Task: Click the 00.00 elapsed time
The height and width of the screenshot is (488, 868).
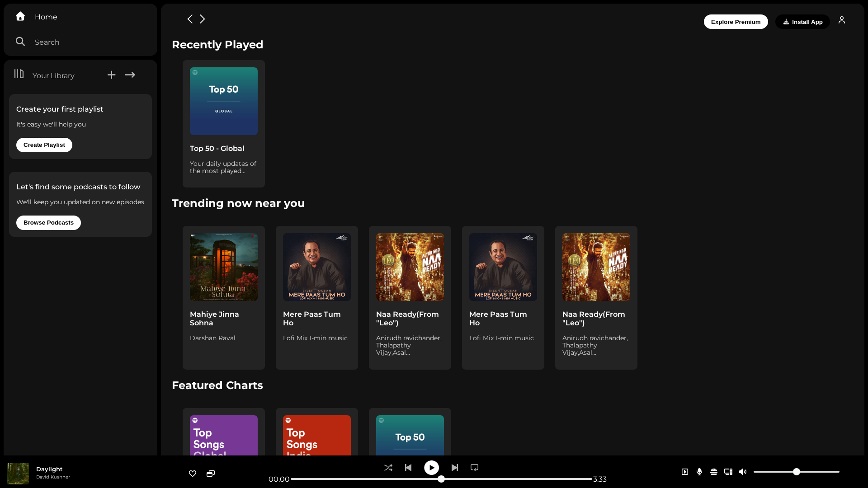Action: pyautogui.click(x=279, y=479)
